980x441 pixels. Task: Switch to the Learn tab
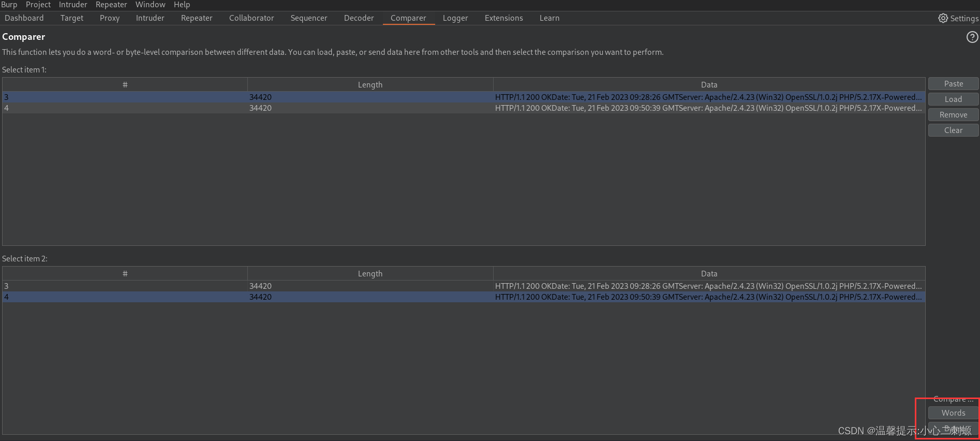[550, 18]
